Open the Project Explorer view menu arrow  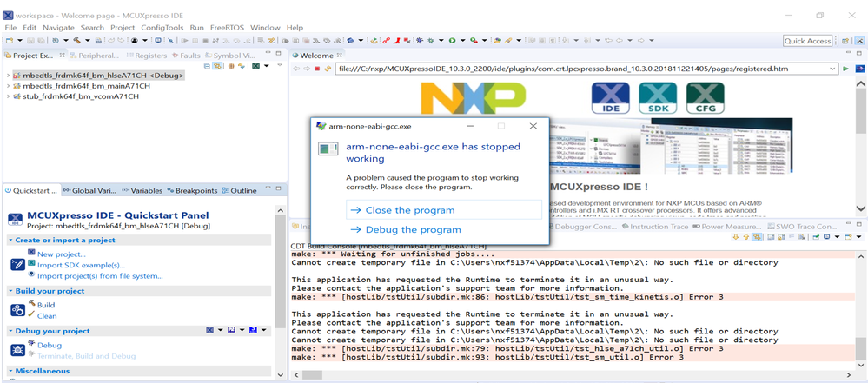[280, 66]
